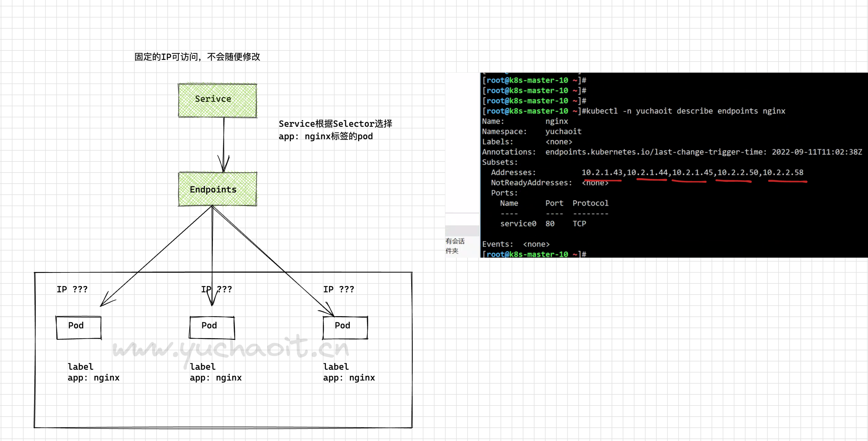The height and width of the screenshot is (441, 868).
Task: Click the middle Pod box
Action: click(212, 327)
